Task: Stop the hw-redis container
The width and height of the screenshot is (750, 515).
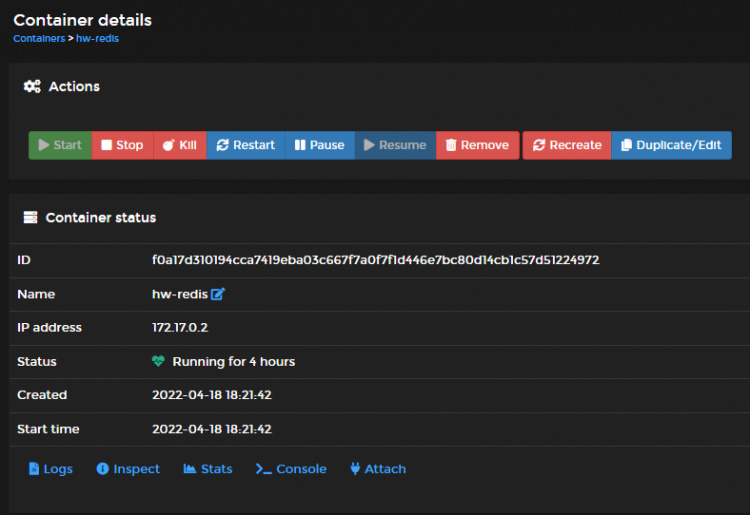Action: click(122, 145)
